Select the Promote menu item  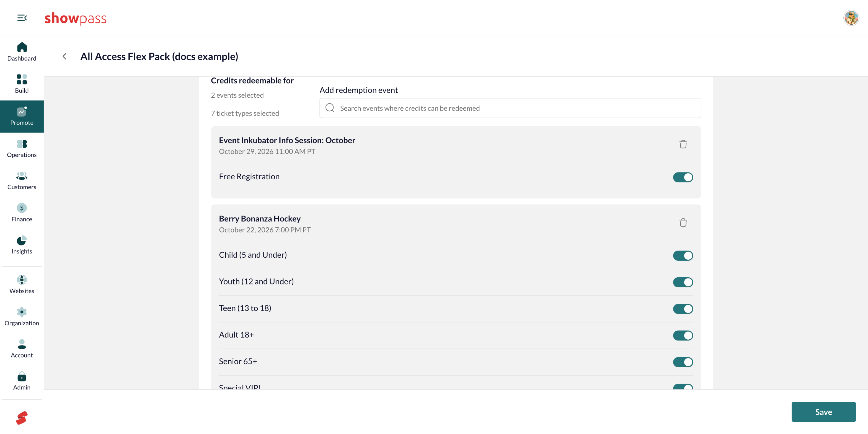tap(22, 116)
